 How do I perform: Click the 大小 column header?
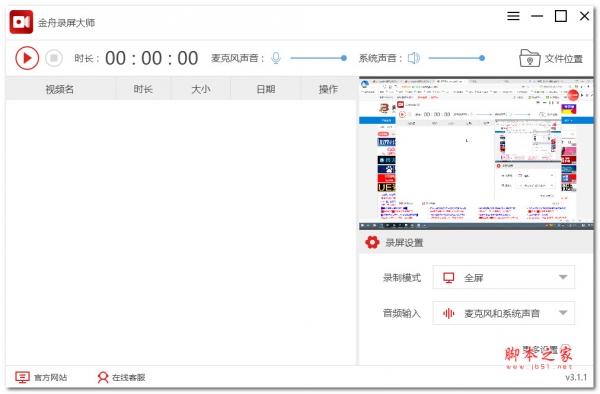click(x=201, y=89)
